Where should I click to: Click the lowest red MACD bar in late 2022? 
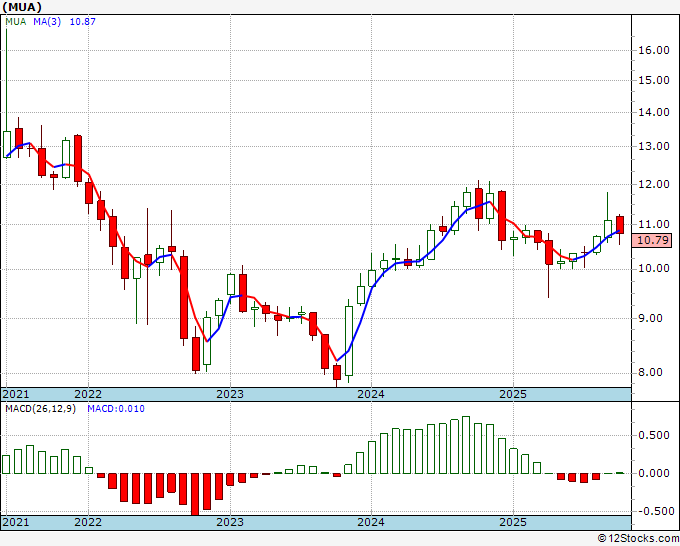click(x=195, y=494)
